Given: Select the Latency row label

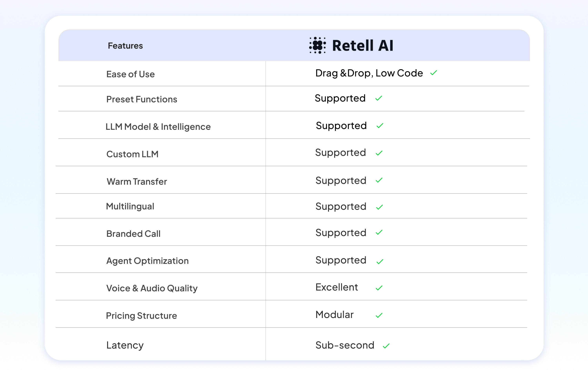Looking at the screenshot, I should pyautogui.click(x=125, y=346).
